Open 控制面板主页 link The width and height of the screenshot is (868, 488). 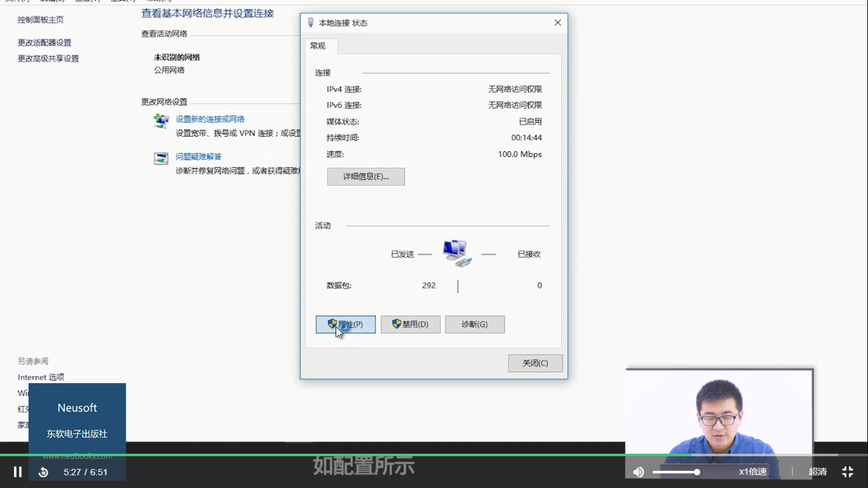[41, 20]
